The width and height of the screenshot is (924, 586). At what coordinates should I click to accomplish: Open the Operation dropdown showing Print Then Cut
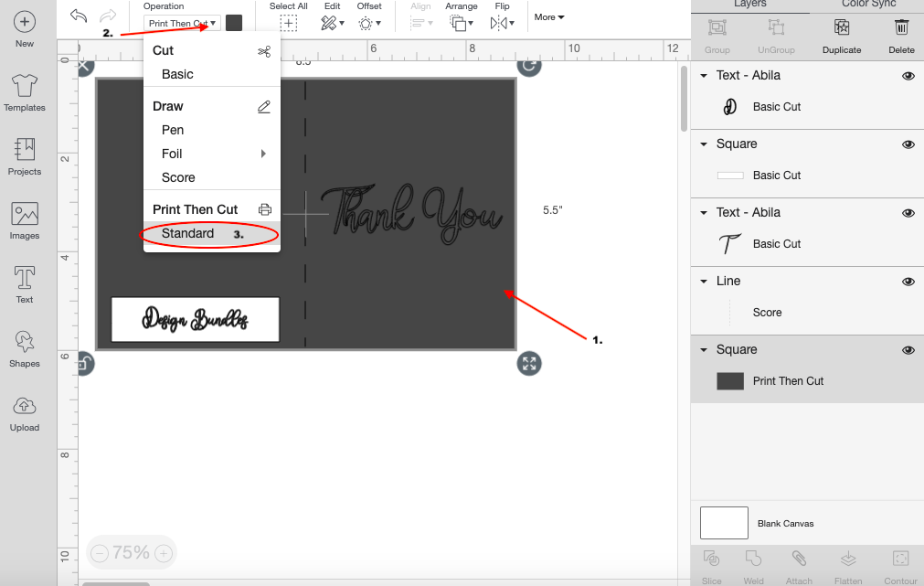[182, 24]
